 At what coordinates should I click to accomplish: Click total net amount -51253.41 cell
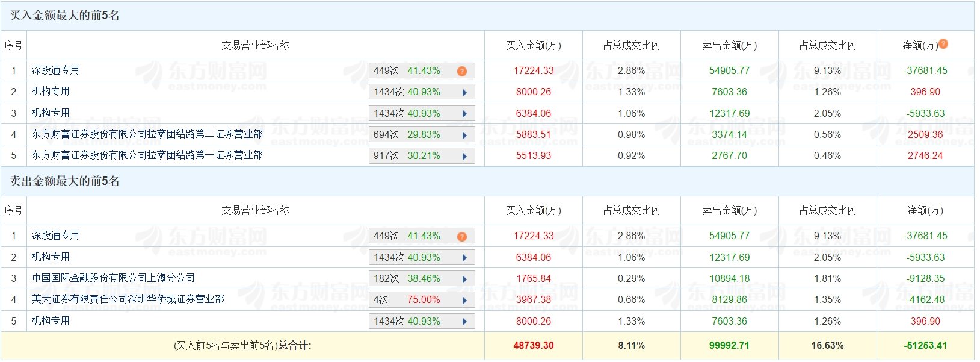925,346
